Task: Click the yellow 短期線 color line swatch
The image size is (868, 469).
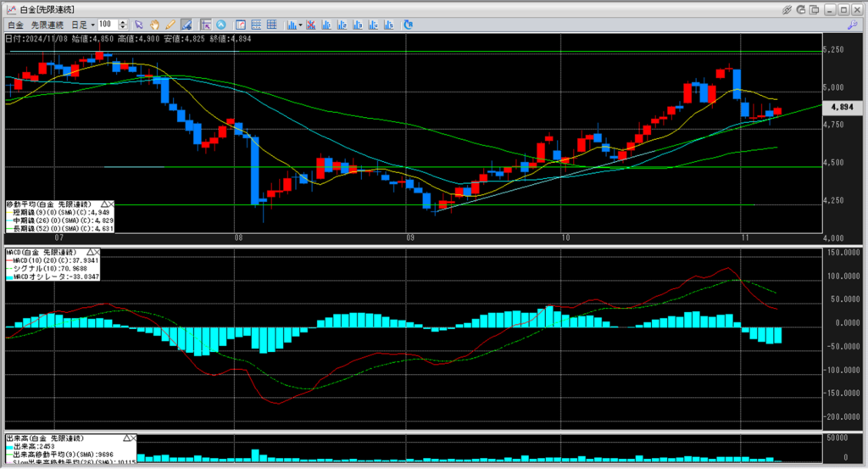Action: click(x=10, y=213)
